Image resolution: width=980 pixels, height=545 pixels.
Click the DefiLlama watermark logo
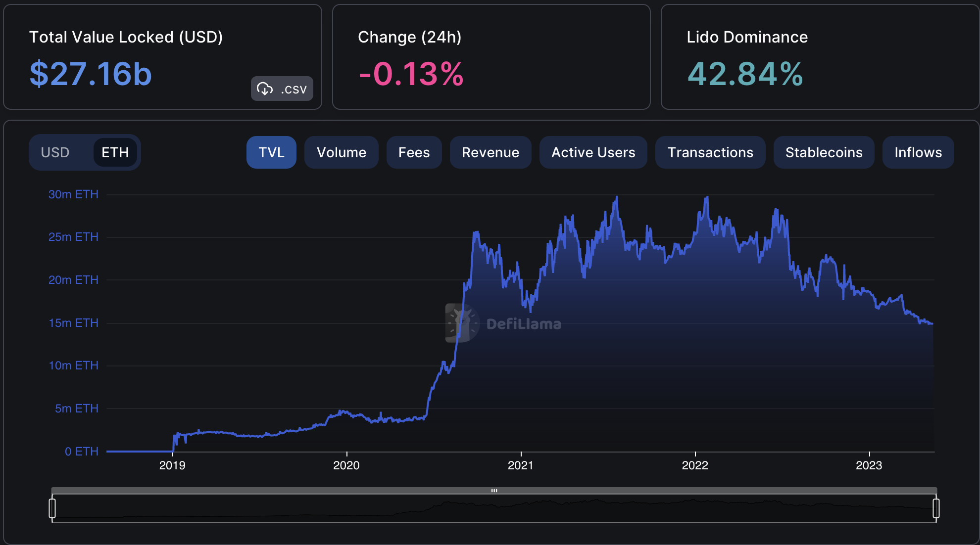[x=462, y=323]
